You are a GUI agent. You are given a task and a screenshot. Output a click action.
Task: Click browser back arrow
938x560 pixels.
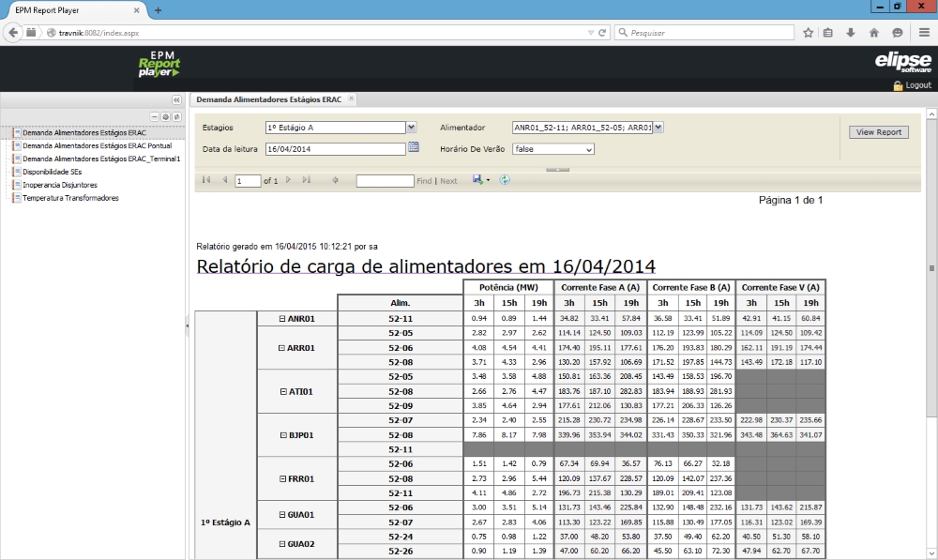coord(13,33)
